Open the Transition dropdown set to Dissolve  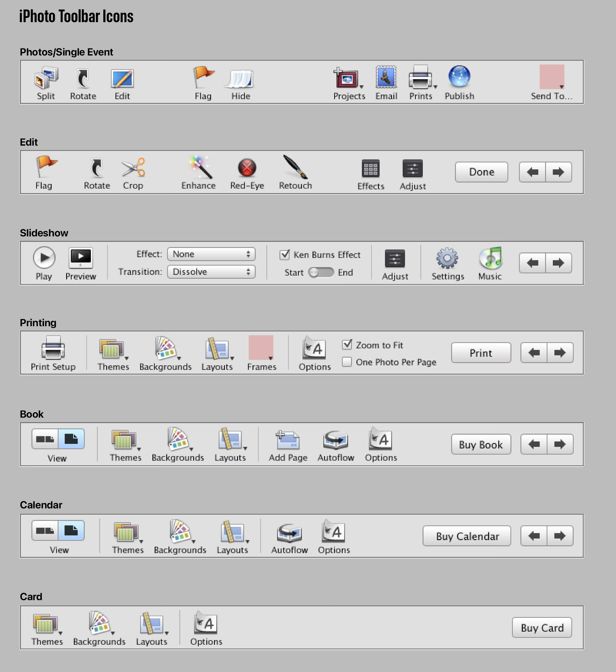(x=211, y=272)
